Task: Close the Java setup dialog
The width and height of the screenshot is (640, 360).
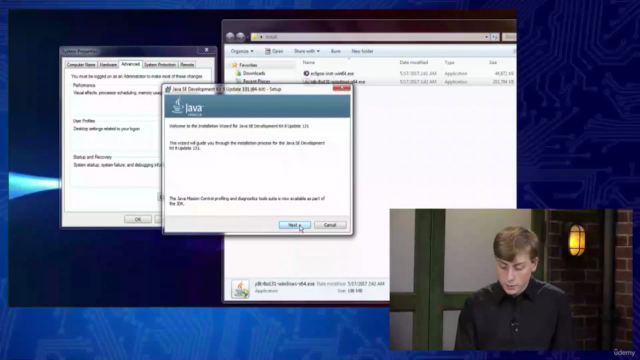Action: pos(341,88)
